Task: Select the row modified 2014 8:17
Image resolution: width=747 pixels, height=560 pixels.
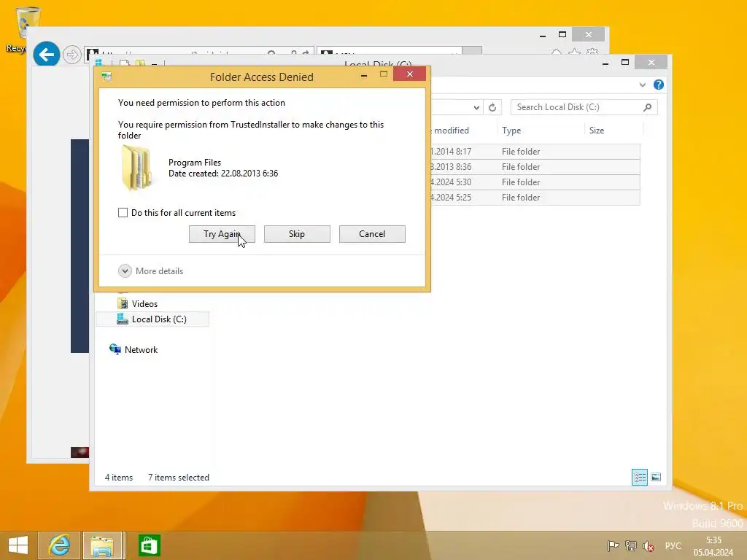Action: pos(535,152)
